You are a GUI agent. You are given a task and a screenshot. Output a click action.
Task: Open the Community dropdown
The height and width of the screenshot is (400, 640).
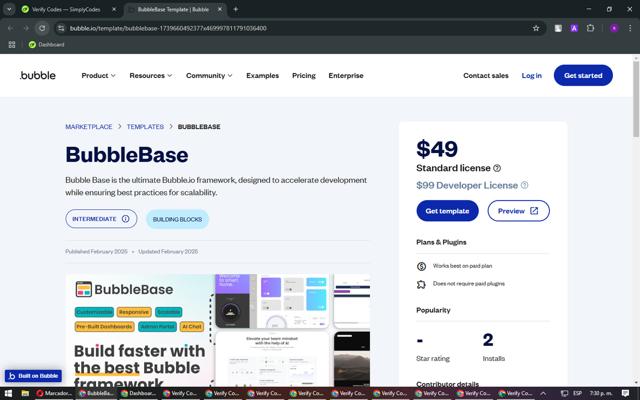click(209, 76)
